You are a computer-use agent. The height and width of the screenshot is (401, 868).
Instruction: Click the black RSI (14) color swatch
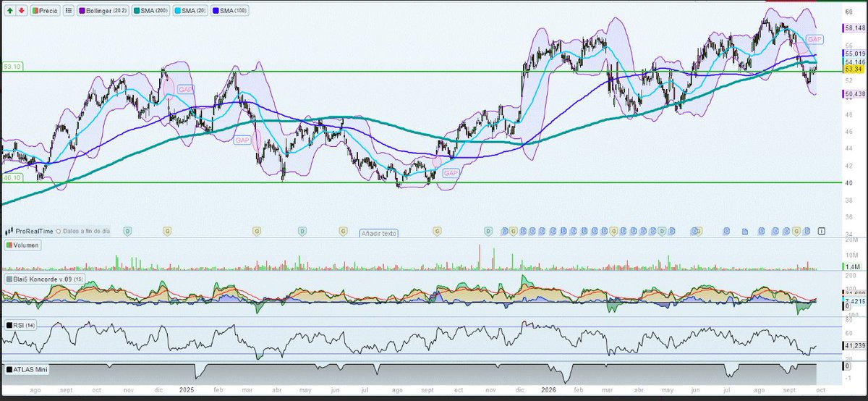click(9, 325)
